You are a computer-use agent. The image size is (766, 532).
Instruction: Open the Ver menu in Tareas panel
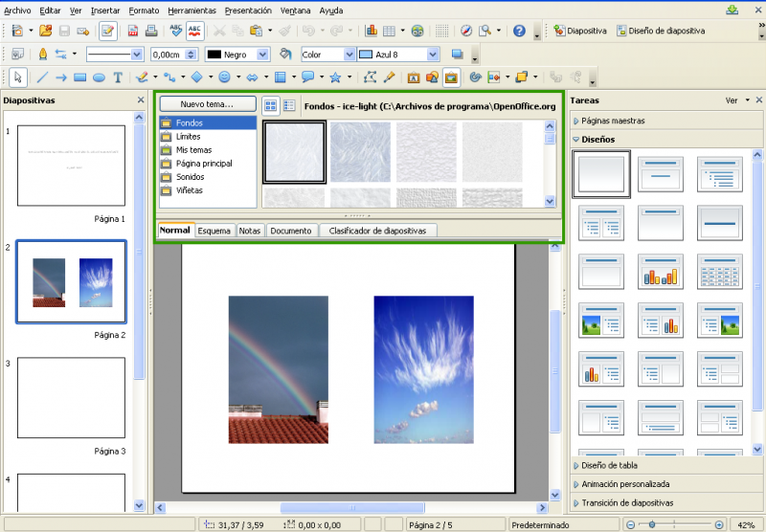(x=736, y=100)
